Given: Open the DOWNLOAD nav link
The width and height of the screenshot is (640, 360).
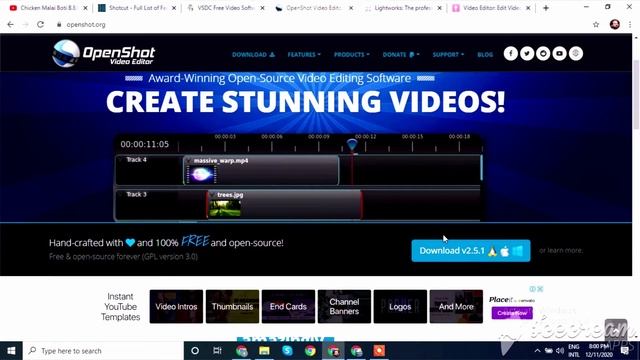Looking at the screenshot, I should pyautogui.click(x=253, y=54).
